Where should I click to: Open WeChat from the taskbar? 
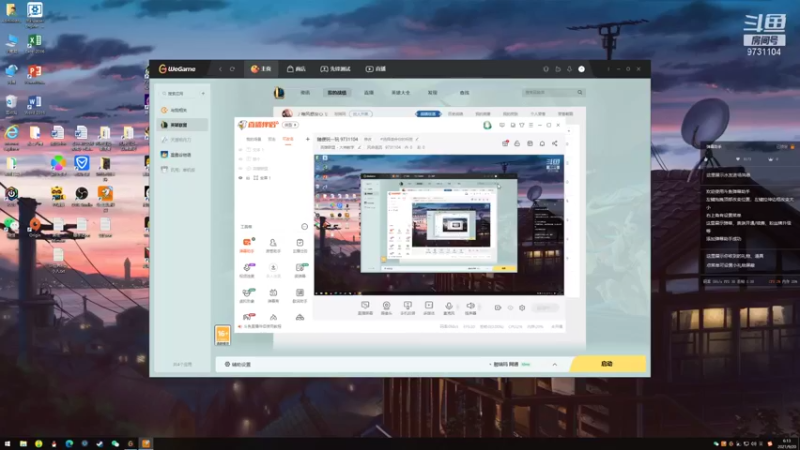point(115,444)
